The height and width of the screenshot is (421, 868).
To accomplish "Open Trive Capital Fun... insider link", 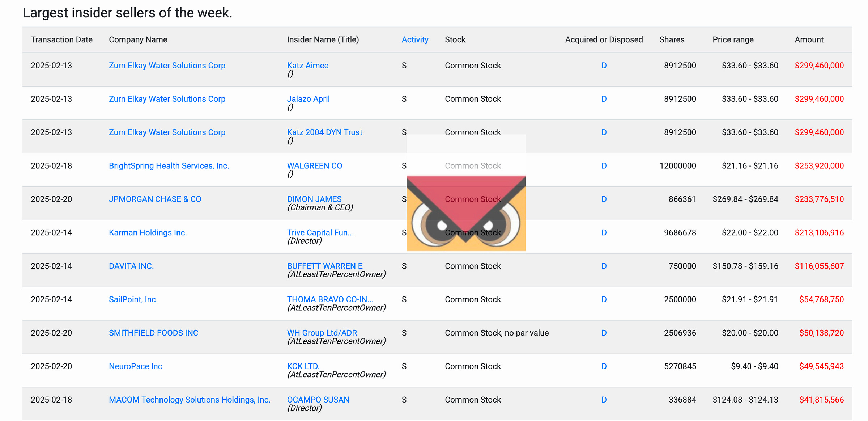I will click(320, 232).
